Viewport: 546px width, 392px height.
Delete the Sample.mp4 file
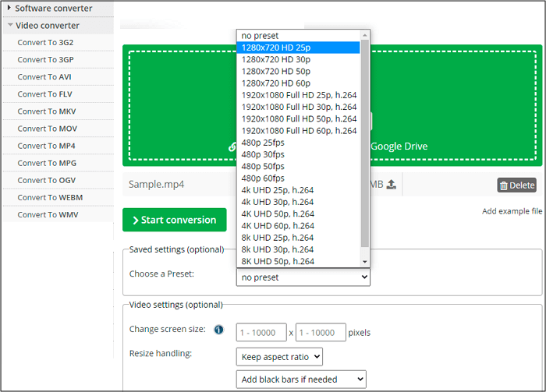point(516,185)
